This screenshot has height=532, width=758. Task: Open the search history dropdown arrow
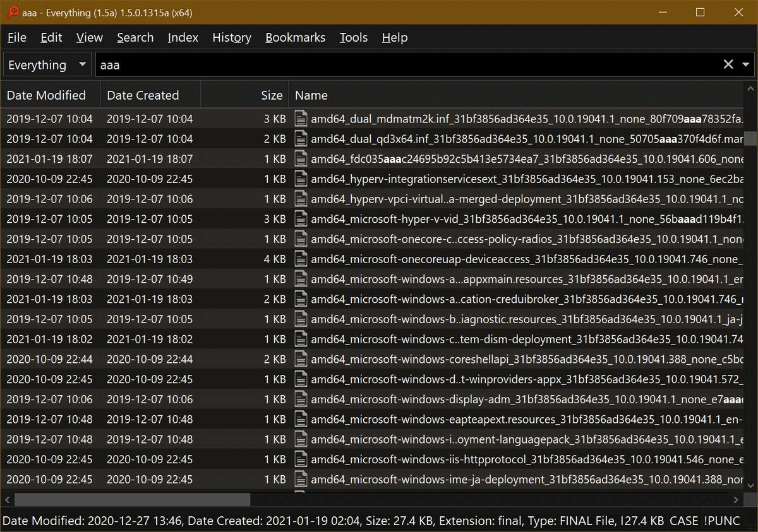coord(746,65)
